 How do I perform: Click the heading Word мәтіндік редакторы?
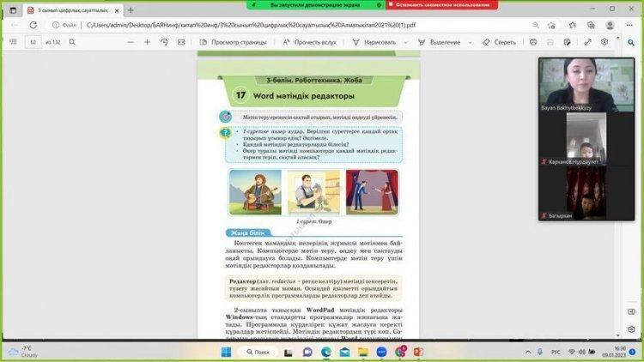pyautogui.click(x=303, y=95)
